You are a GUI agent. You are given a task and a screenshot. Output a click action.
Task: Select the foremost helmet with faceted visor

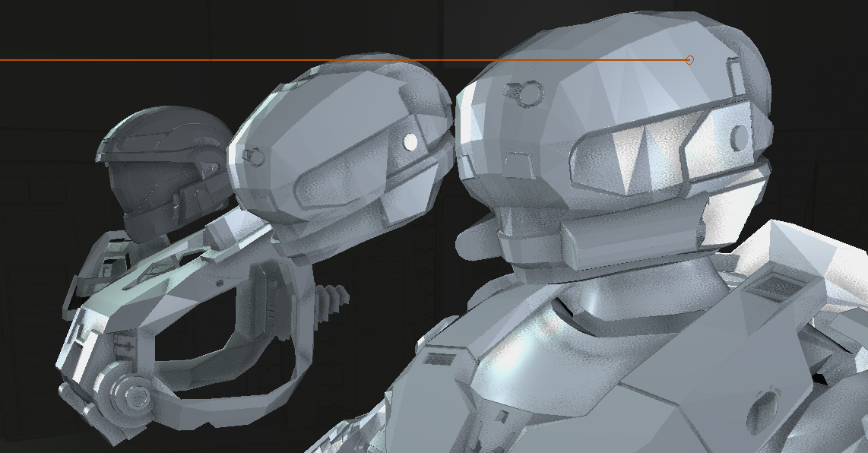[613, 147]
